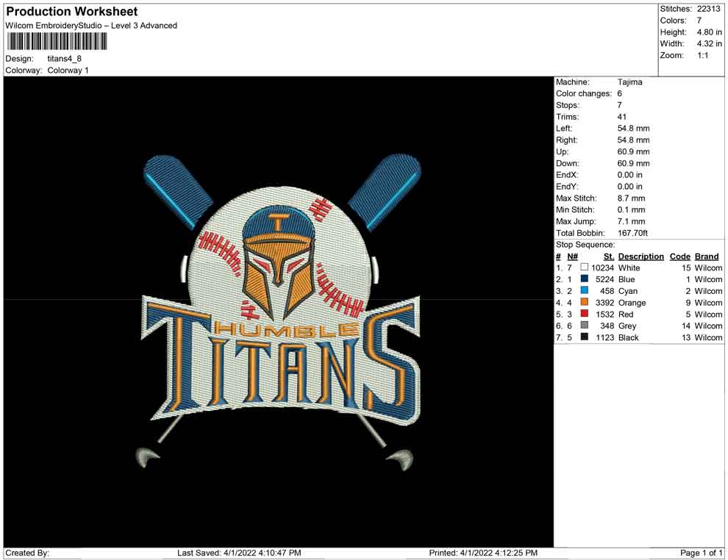Click the Grey color swatch in stop sequence
Screen dimensions: 728x560
coord(585,326)
